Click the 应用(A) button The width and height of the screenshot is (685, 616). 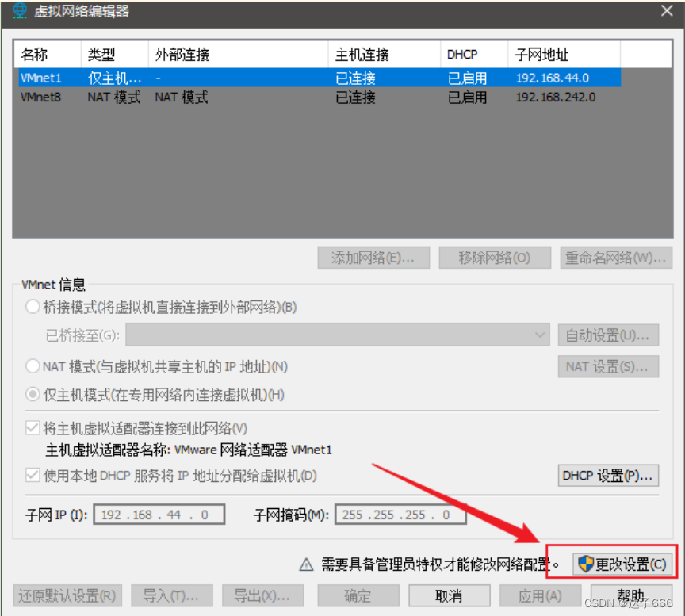point(541,596)
